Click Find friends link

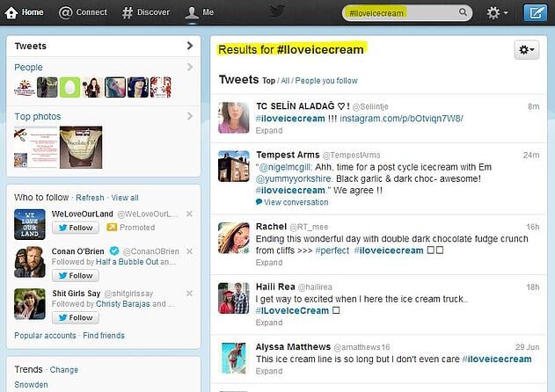(104, 336)
